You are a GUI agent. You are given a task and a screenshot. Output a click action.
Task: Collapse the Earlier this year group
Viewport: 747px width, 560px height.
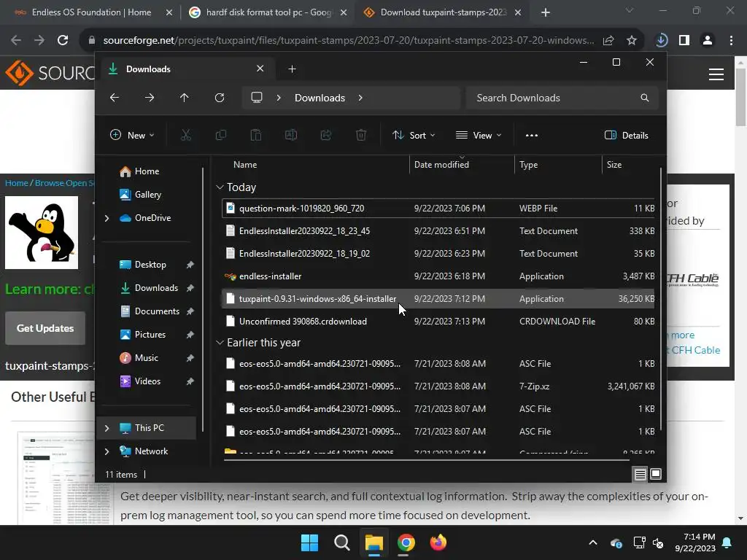pos(220,343)
